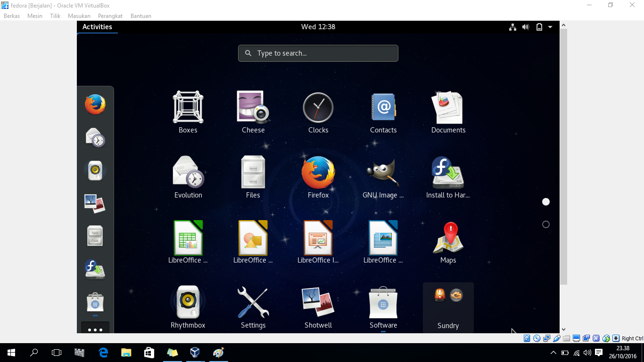Open Software bag icon in dash

point(95,302)
